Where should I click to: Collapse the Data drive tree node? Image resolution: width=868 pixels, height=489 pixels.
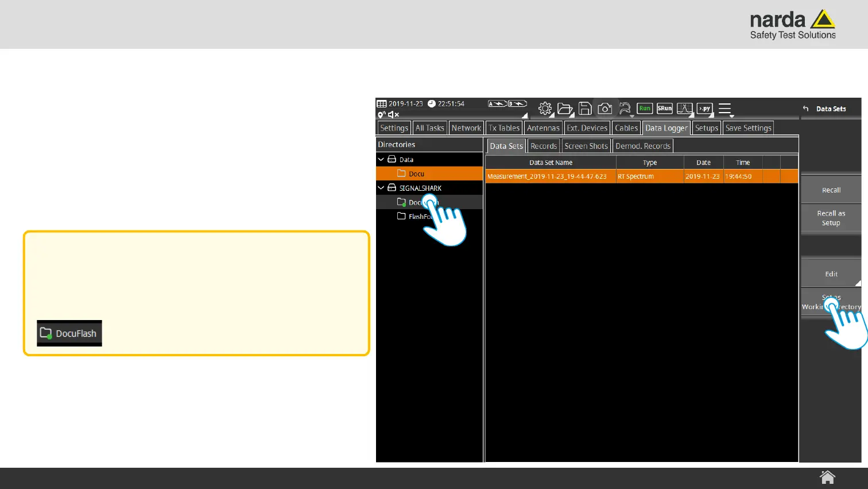click(x=381, y=159)
